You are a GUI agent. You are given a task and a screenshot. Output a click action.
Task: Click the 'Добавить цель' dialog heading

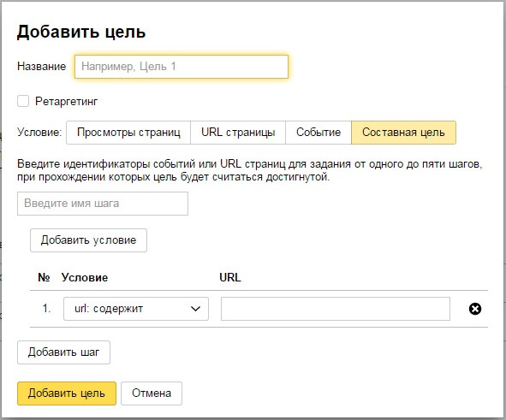point(81,32)
